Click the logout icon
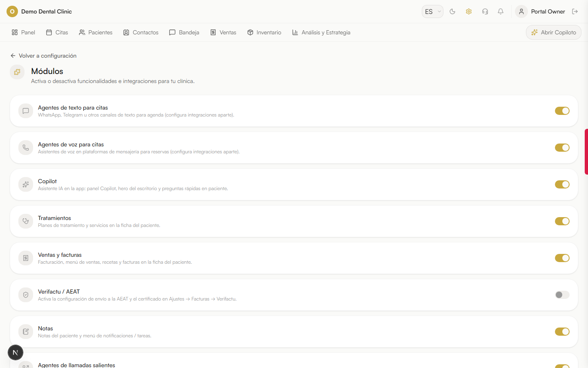This screenshot has width=588, height=368. coord(575,11)
